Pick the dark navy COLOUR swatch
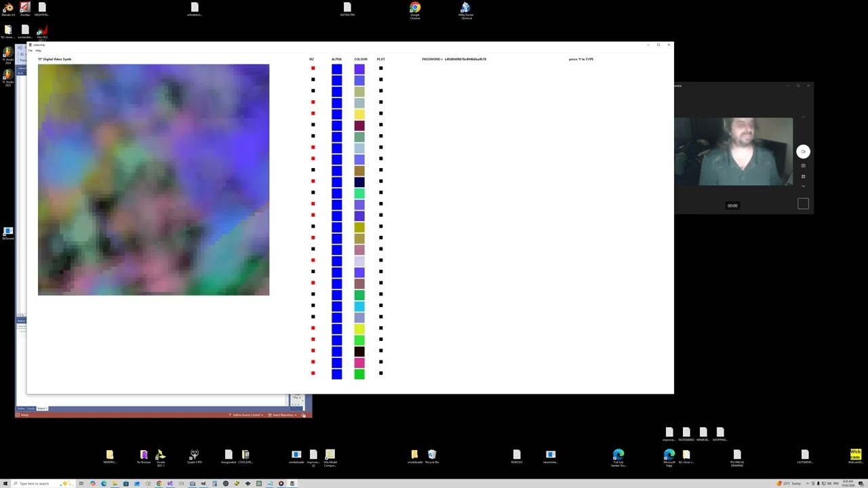Viewport: 868px width, 488px height. pos(359,182)
